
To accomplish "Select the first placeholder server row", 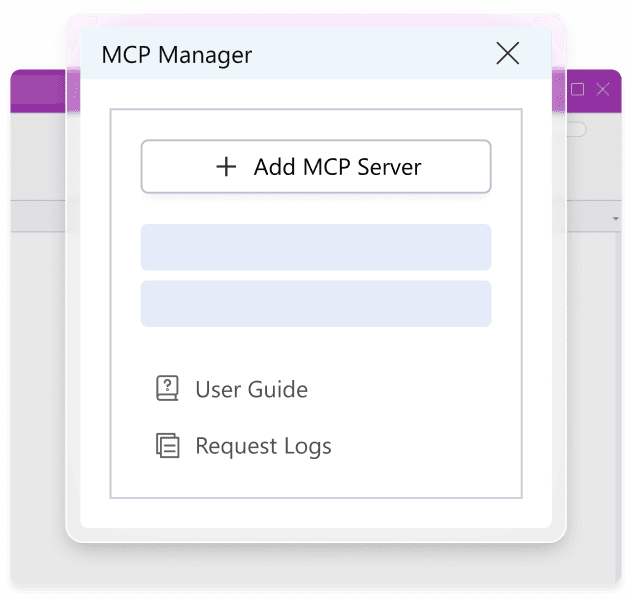I will point(315,247).
